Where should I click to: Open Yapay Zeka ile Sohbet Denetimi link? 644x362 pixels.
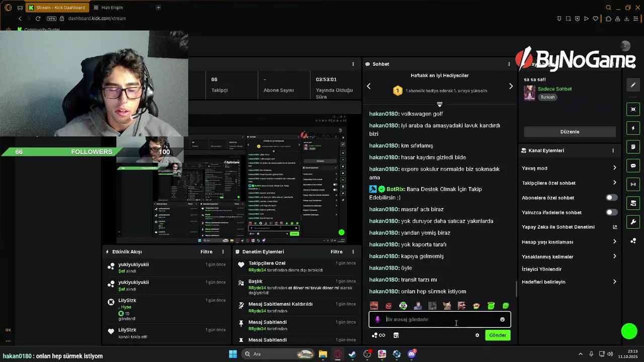pyautogui.click(x=569, y=227)
